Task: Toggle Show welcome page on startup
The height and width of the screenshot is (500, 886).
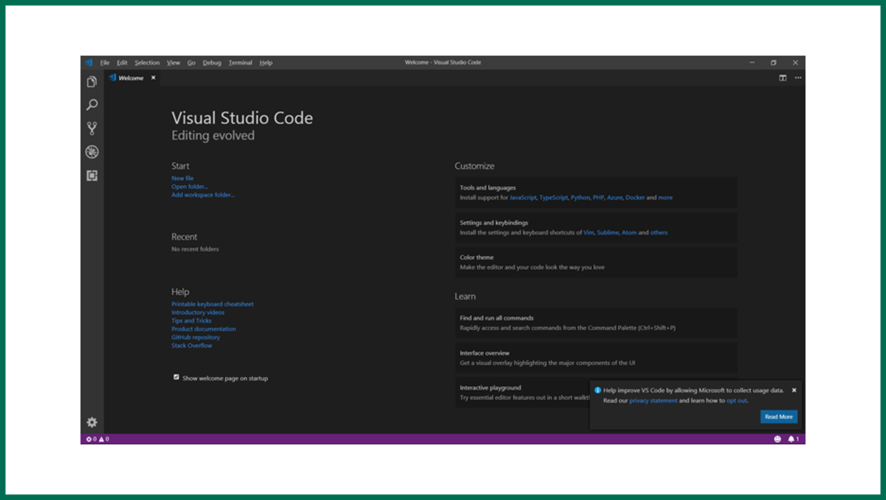Action: click(176, 377)
